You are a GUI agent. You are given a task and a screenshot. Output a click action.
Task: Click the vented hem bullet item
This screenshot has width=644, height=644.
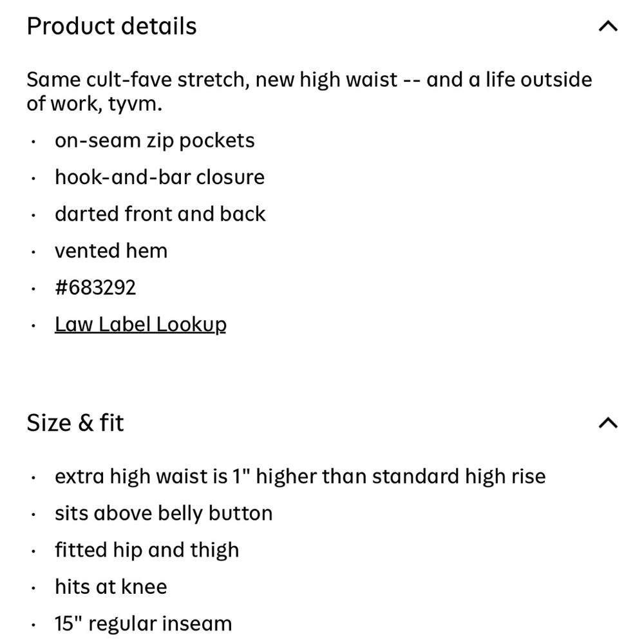(111, 251)
